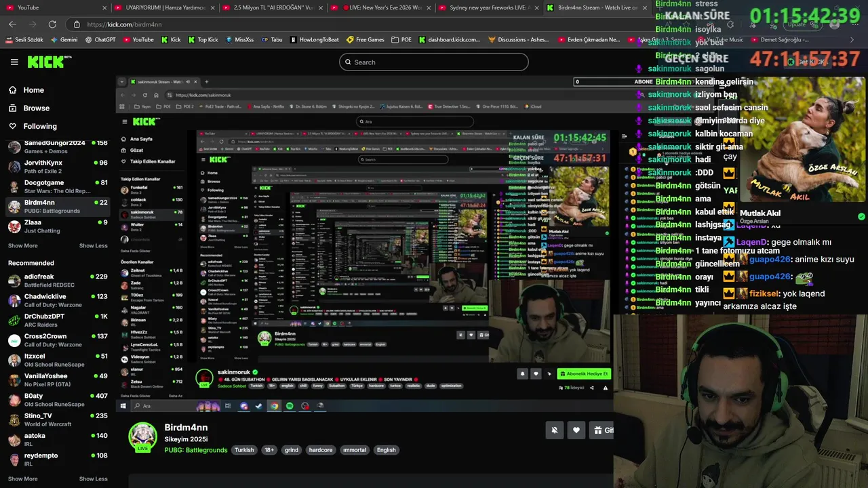Expand Following list with Show More
This screenshot has height=488, width=868.
pyautogui.click(x=22, y=245)
